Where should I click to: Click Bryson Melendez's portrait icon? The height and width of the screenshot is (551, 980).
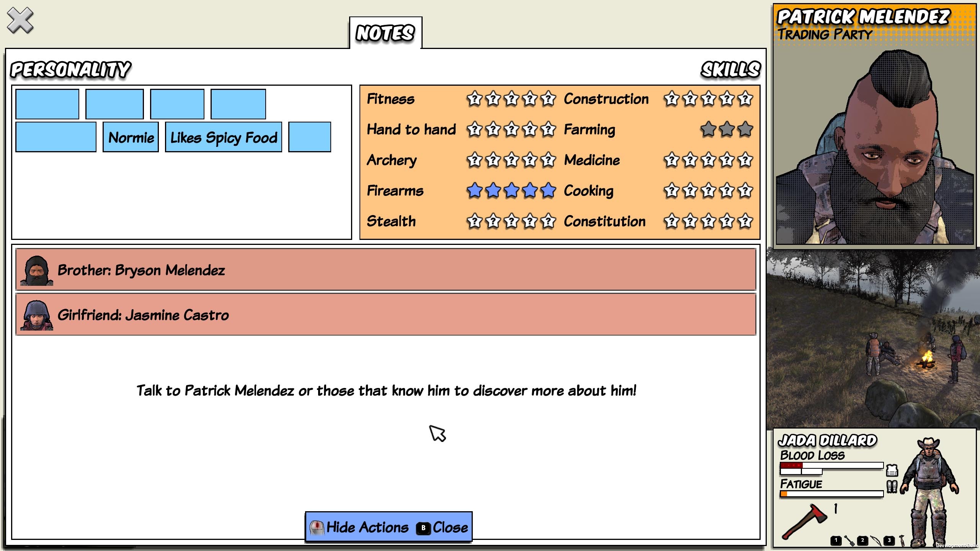coord(37,271)
